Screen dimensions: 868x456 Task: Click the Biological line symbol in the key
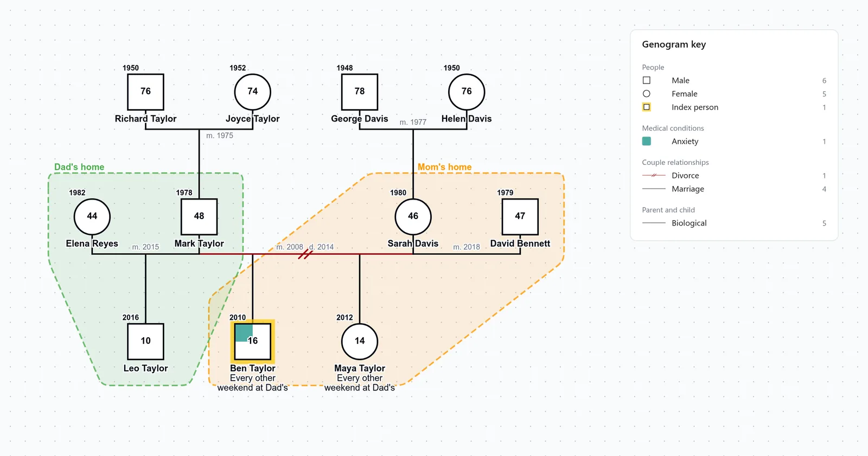654,223
